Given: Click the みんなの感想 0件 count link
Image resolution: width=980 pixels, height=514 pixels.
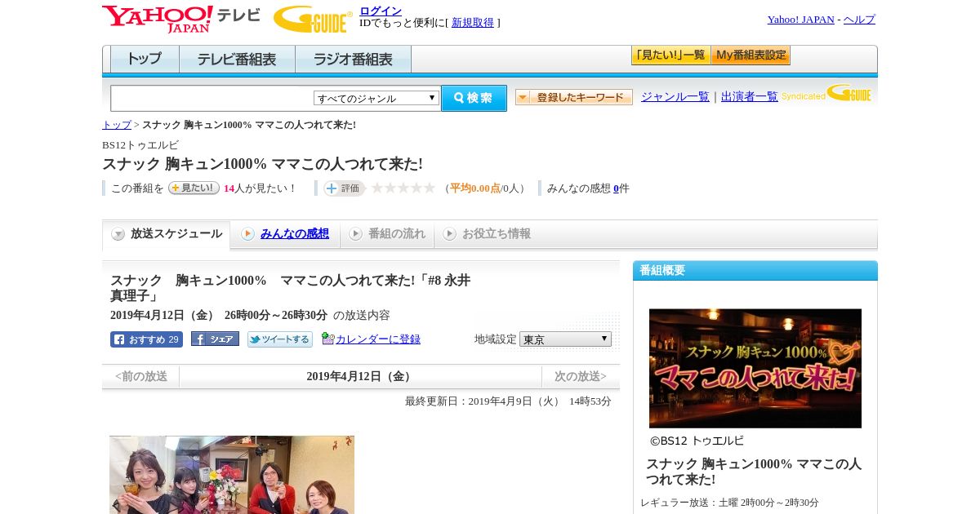Looking at the screenshot, I should 616,188.
